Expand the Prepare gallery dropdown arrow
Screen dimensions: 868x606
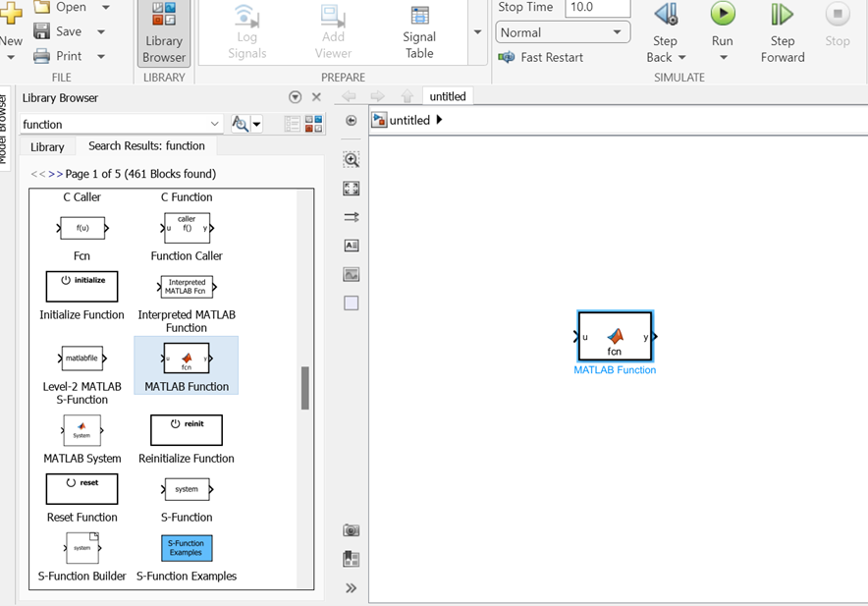[478, 32]
